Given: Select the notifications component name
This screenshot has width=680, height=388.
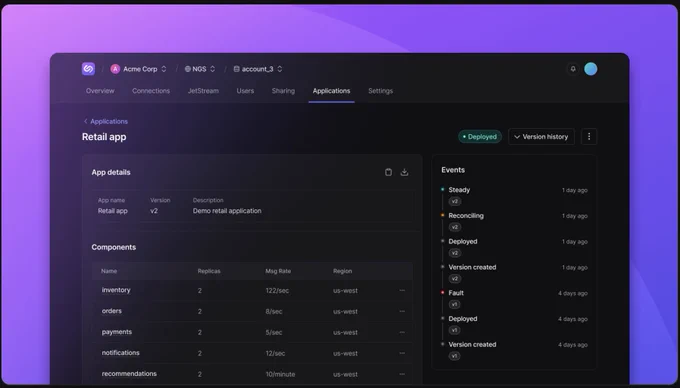Looking at the screenshot, I should tap(121, 352).
